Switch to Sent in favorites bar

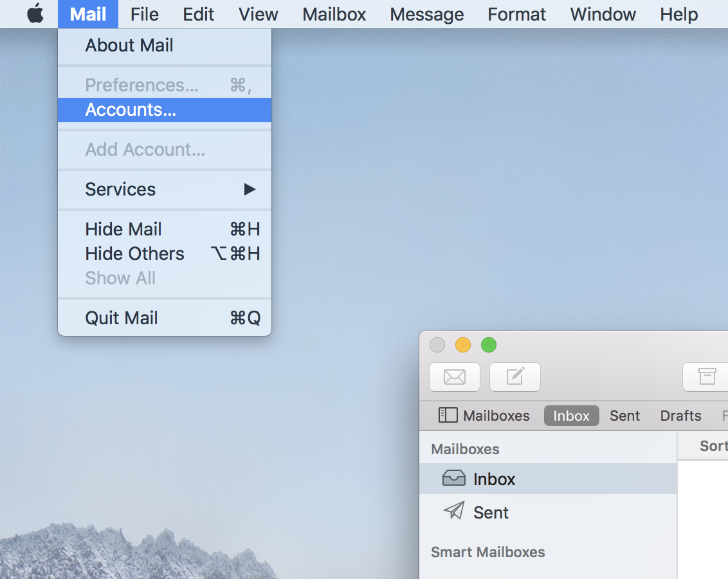pos(624,416)
